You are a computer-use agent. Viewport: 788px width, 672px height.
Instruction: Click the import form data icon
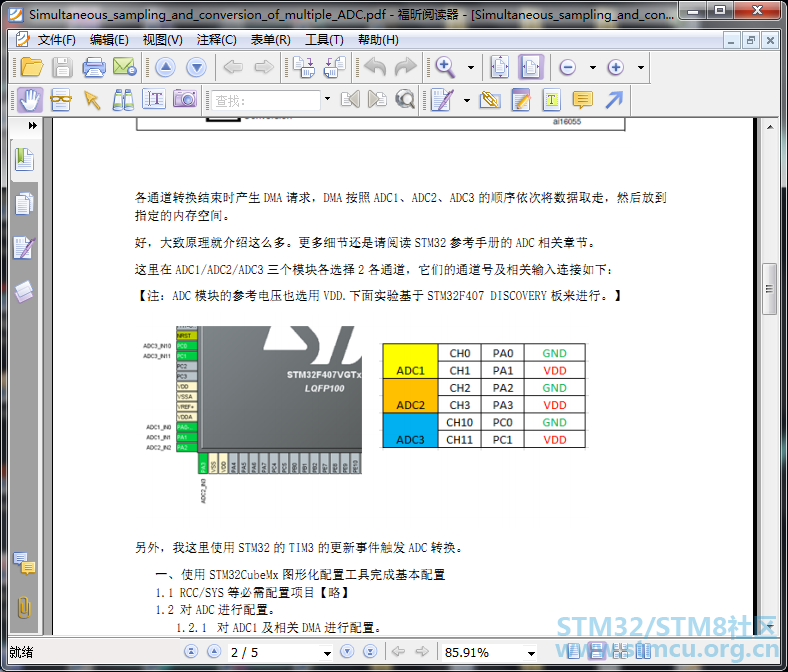click(x=304, y=67)
